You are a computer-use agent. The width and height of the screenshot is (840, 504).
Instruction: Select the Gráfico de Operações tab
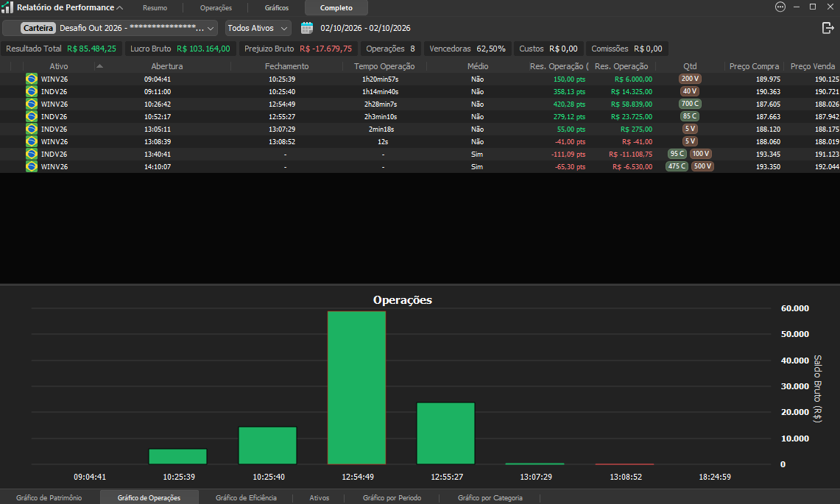click(149, 497)
